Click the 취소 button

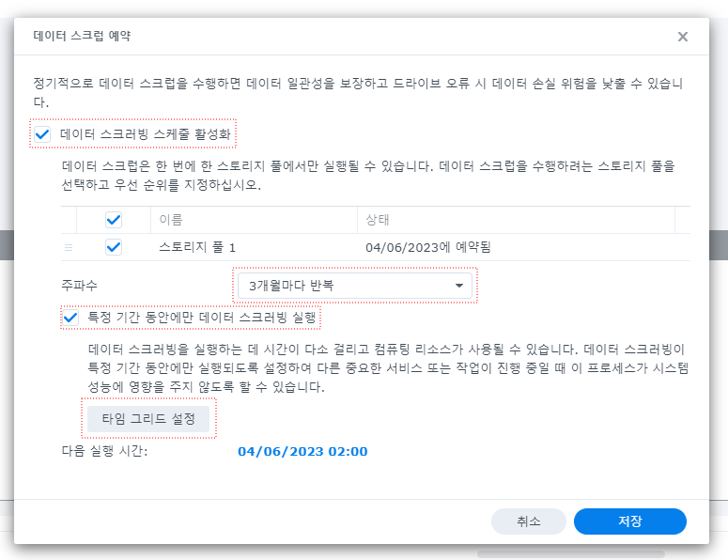[528, 521]
